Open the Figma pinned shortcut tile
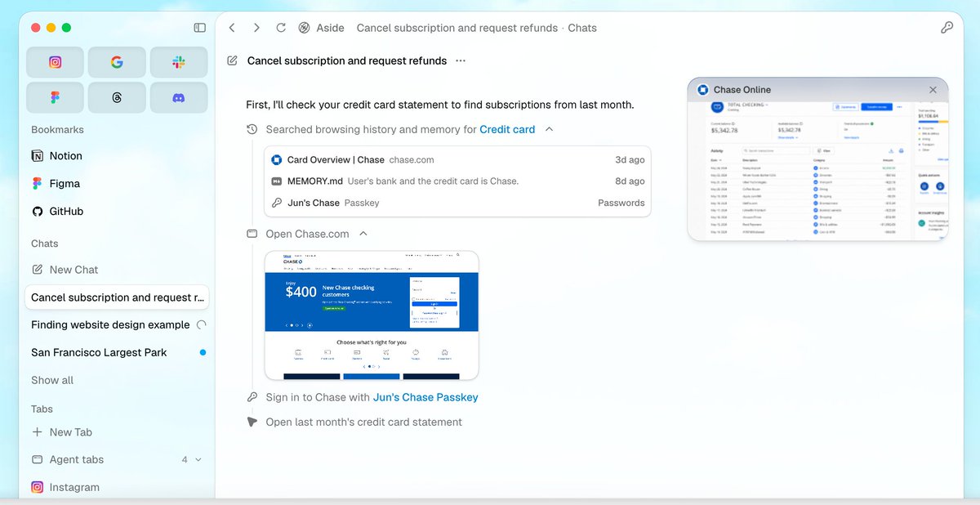The image size is (980, 505). pos(55,97)
